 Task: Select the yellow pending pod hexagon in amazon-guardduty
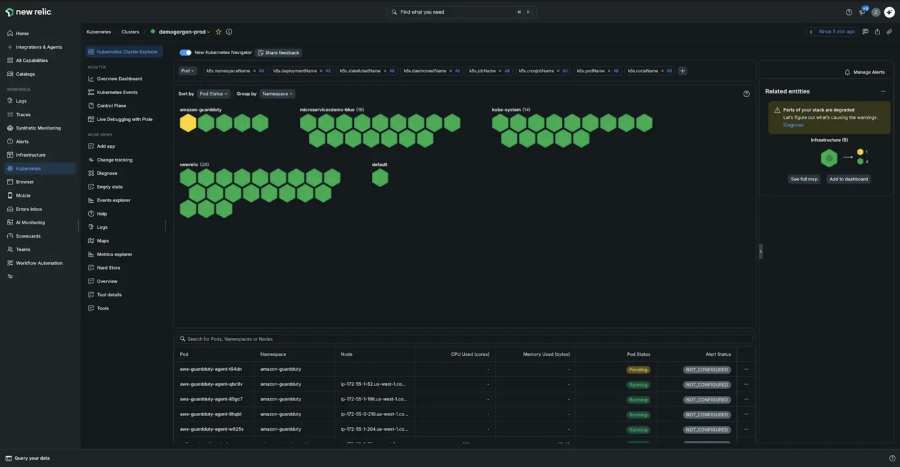click(x=188, y=123)
